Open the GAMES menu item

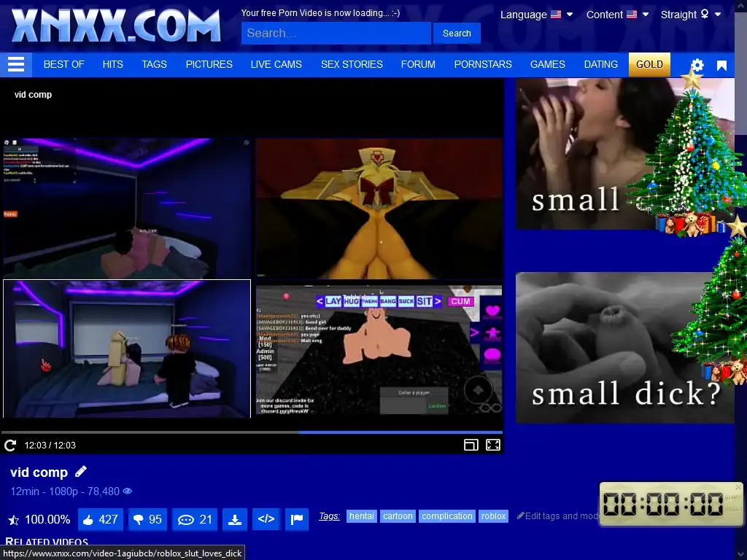548,64
